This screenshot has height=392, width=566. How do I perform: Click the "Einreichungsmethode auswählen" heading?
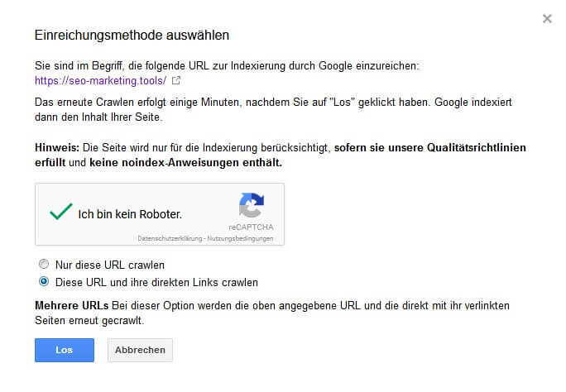(132, 36)
